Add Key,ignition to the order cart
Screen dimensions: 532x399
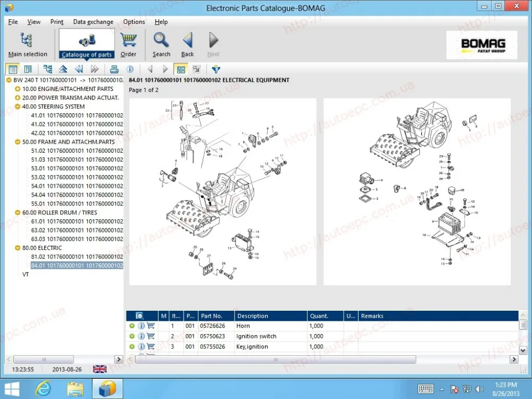point(151,346)
